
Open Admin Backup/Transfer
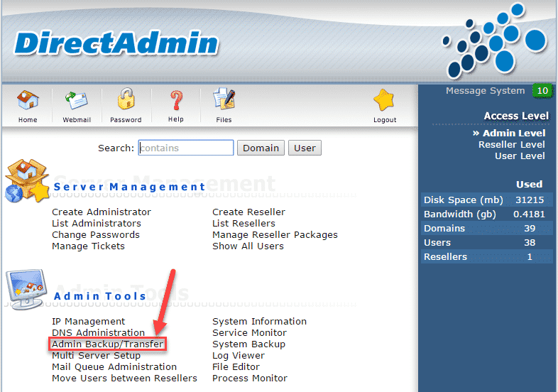107,344
